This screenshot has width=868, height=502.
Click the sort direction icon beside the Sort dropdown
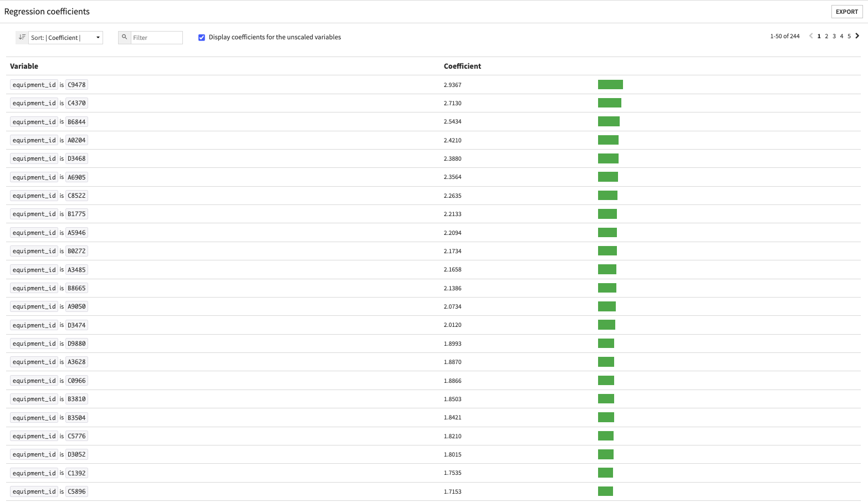[x=22, y=37]
